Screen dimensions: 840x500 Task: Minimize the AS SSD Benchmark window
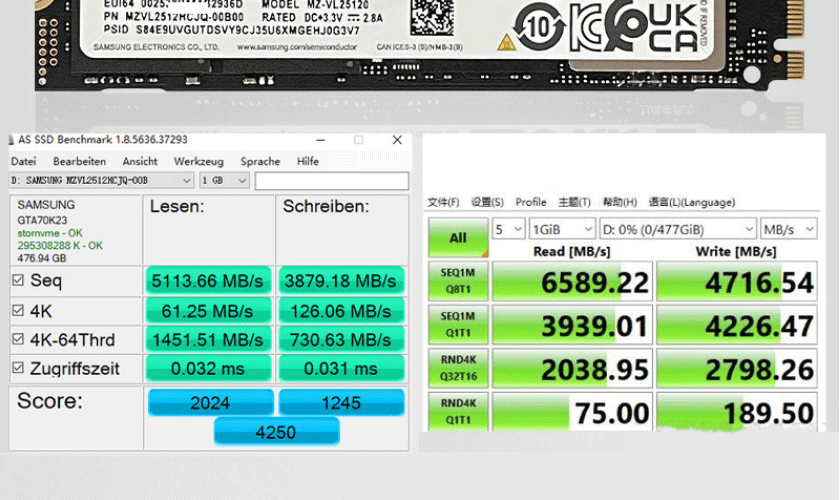pyautogui.click(x=320, y=140)
